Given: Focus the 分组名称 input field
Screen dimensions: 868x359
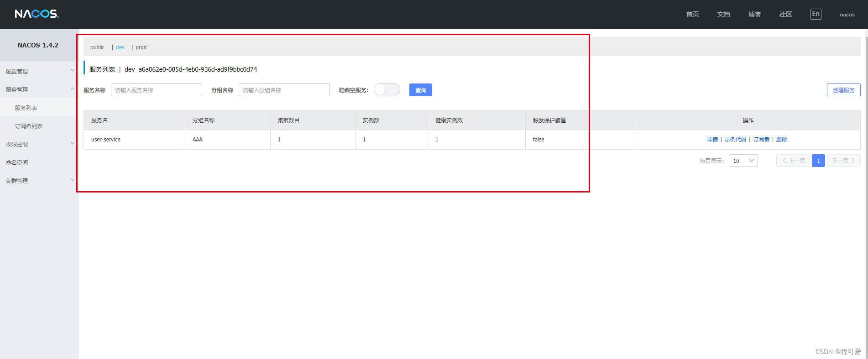Looking at the screenshot, I should (x=284, y=90).
